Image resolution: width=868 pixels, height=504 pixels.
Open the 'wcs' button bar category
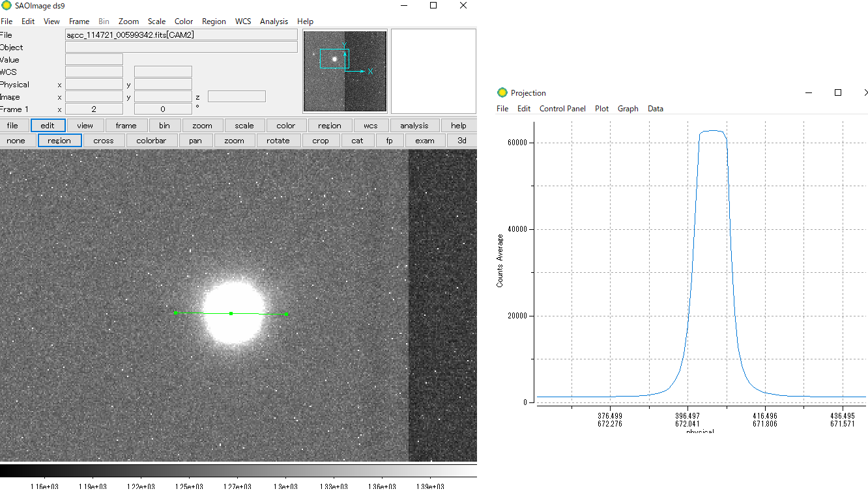tap(371, 126)
